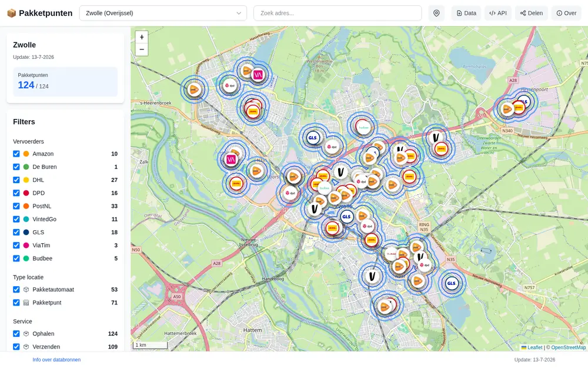Click the Verzenden box icon
The width and height of the screenshot is (588, 368).
tap(26, 347)
